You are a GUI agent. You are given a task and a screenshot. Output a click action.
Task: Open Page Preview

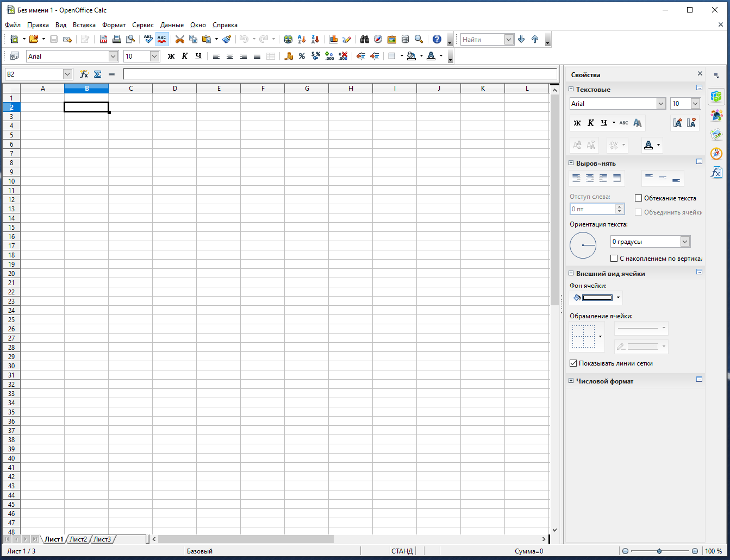pos(130,39)
